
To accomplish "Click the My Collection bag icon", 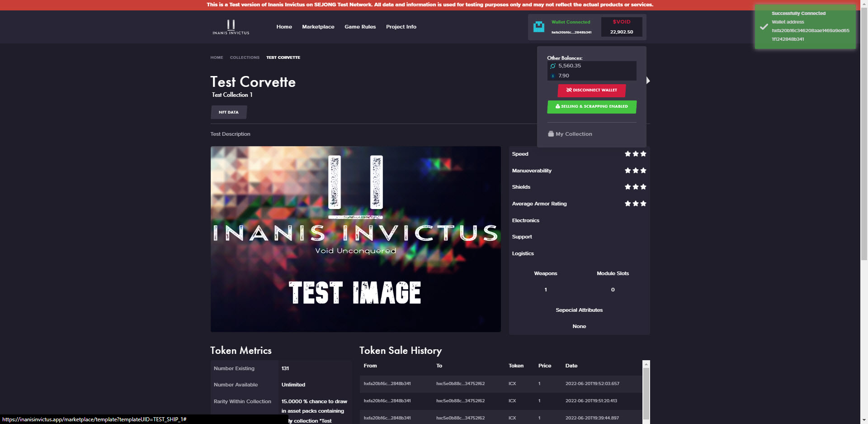I will coord(551,134).
